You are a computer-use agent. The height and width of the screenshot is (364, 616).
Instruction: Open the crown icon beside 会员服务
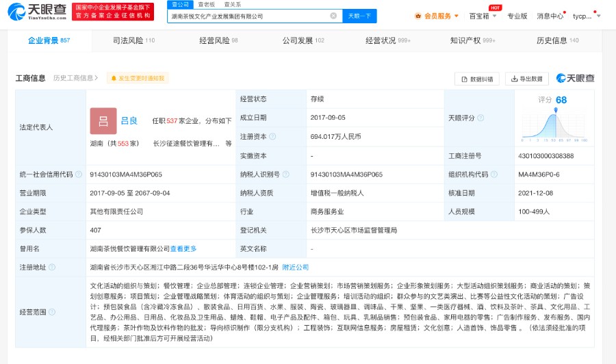pyautogui.click(x=418, y=16)
